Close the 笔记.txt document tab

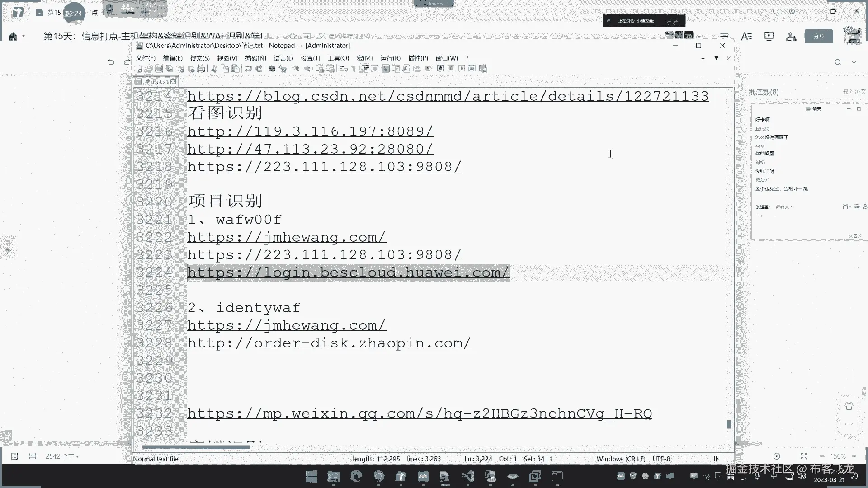[173, 81]
